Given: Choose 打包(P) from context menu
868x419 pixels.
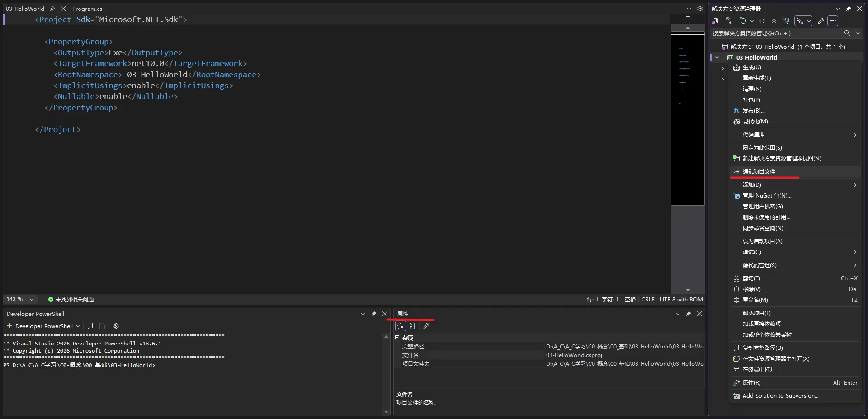Looking at the screenshot, I should click(795, 100).
